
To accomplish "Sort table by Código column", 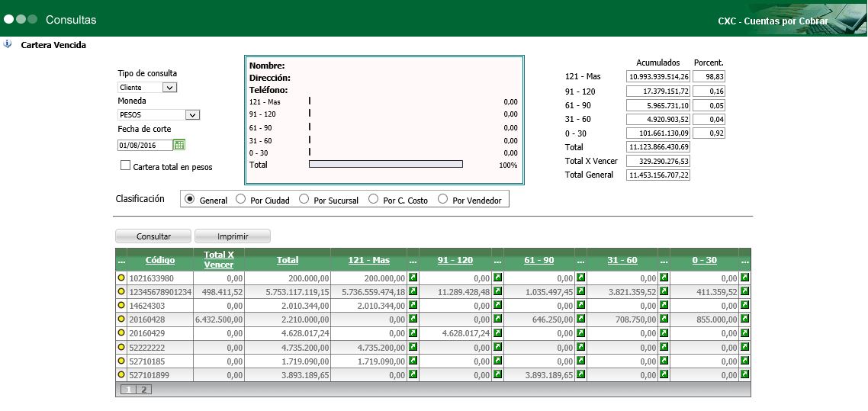I will pyautogui.click(x=160, y=260).
